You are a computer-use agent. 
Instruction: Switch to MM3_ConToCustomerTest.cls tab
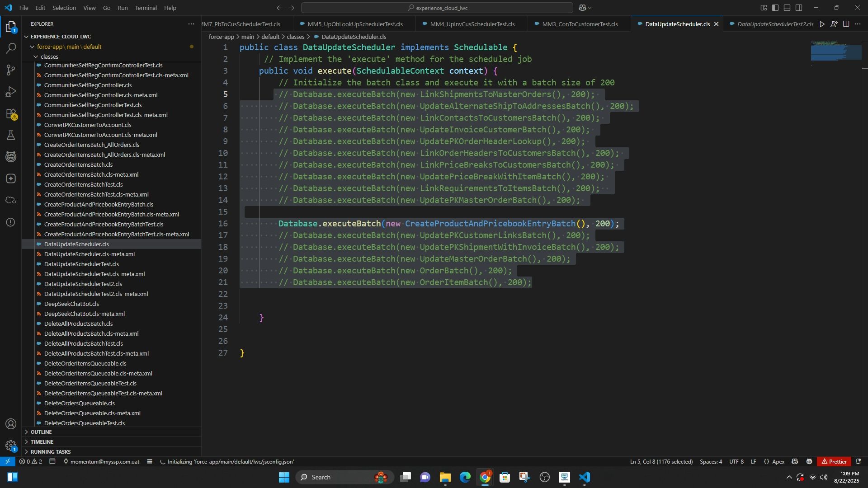pos(580,24)
